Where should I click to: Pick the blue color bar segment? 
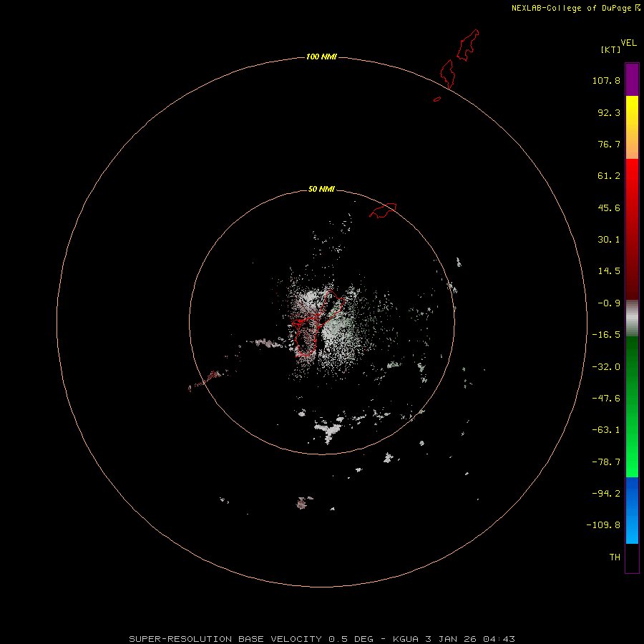pos(632,510)
